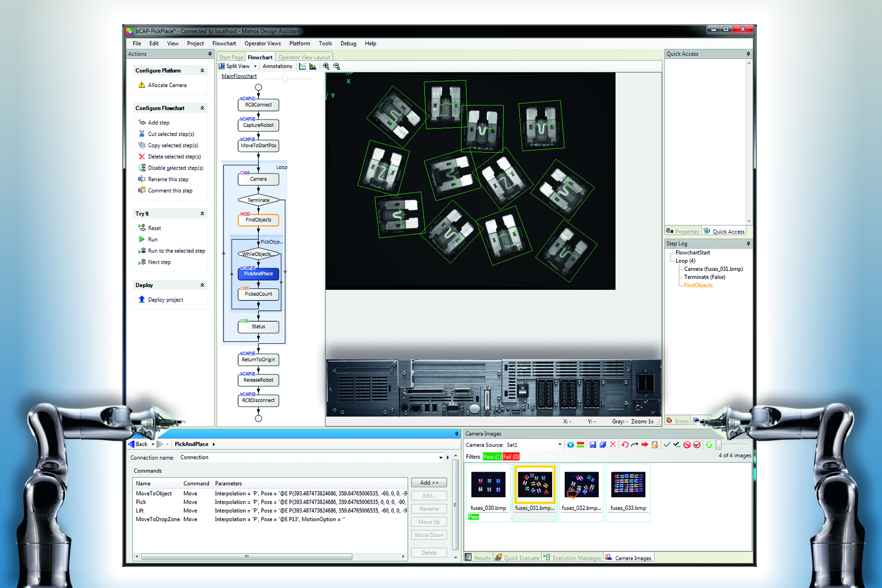
Task: Click the flowchart zoom slider handle
Action: tap(285, 78)
